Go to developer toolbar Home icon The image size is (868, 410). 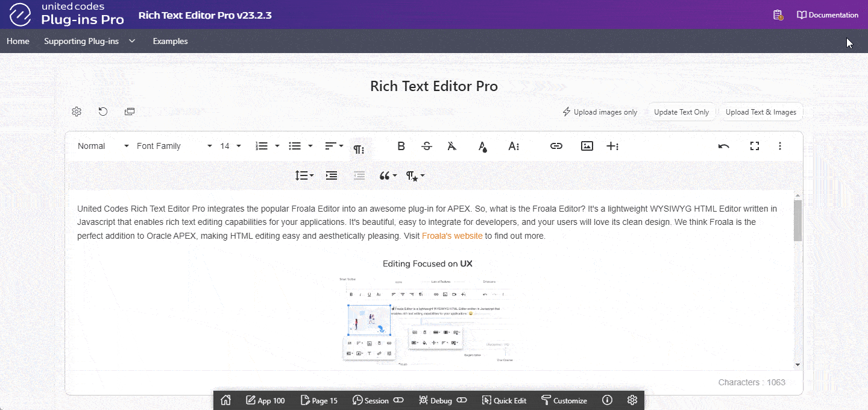226,400
